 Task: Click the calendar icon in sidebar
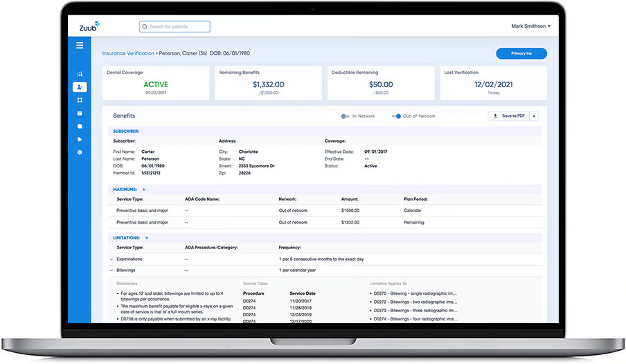point(80,113)
